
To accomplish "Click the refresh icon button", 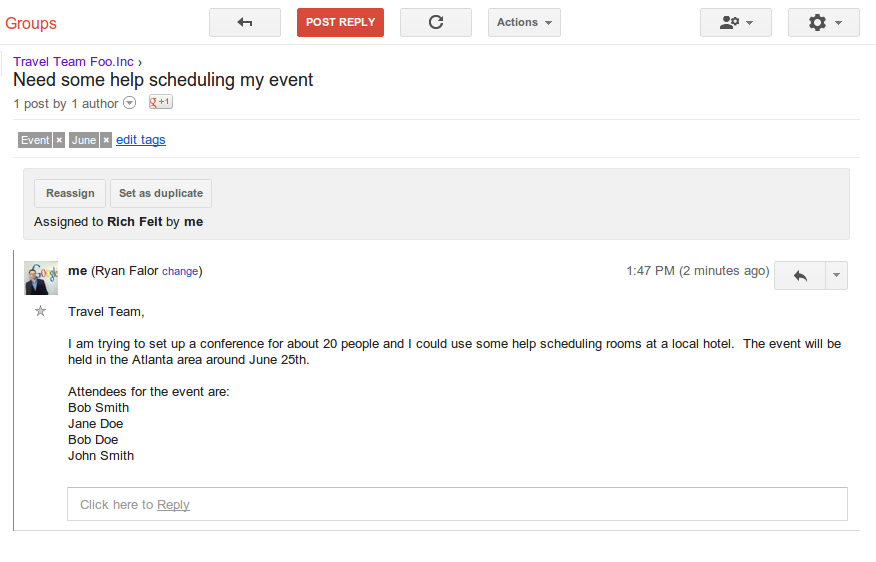I will [436, 23].
